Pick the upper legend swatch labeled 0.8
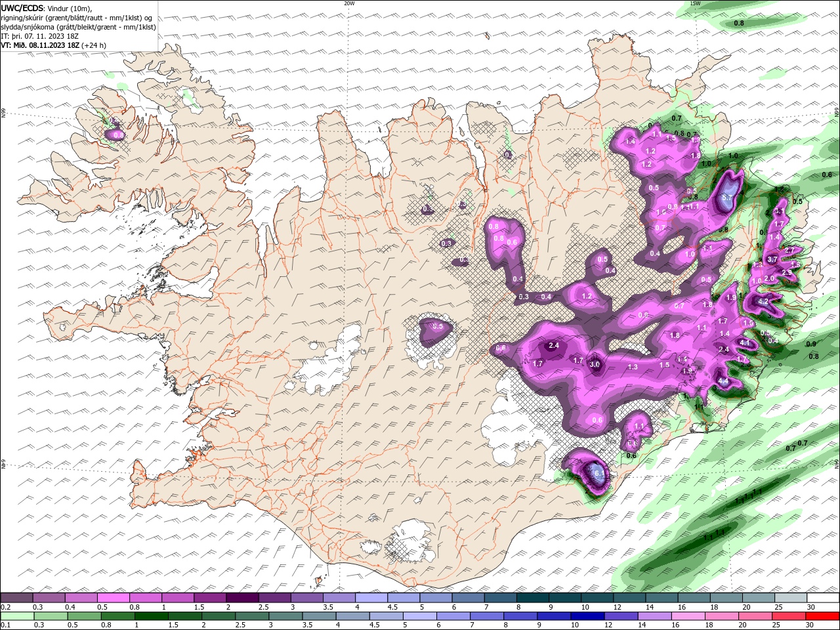The width and height of the screenshot is (840, 630). tap(145, 598)
